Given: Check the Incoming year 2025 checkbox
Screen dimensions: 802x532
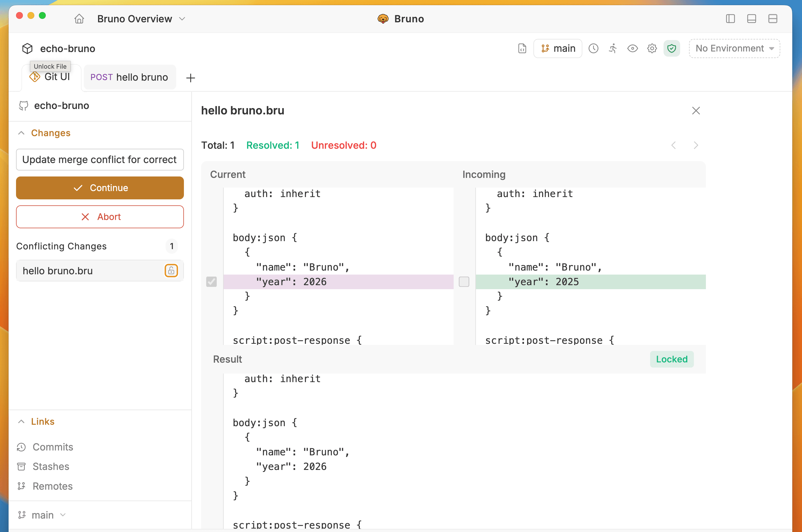Looking at the screenshot, I should tap(464, 282).
